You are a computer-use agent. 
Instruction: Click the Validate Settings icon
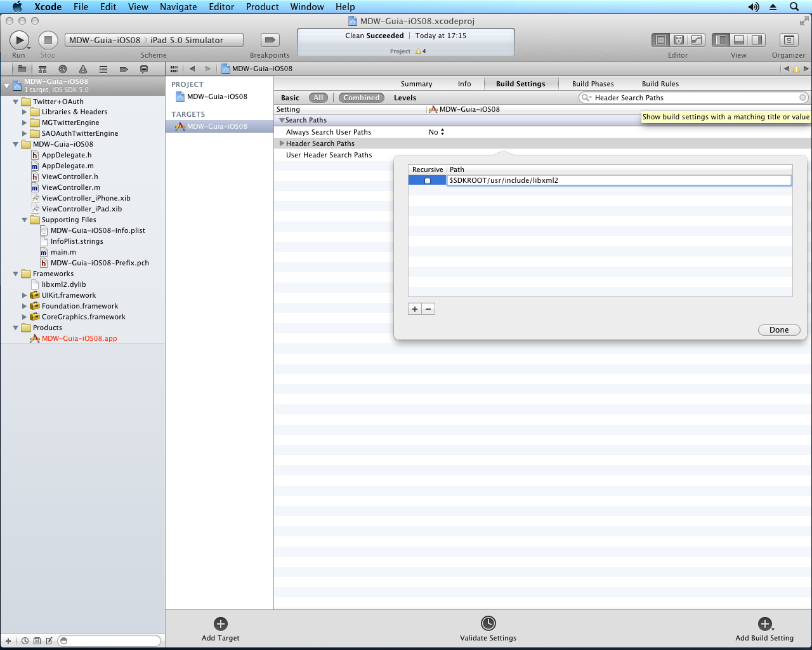pos(488,623)
